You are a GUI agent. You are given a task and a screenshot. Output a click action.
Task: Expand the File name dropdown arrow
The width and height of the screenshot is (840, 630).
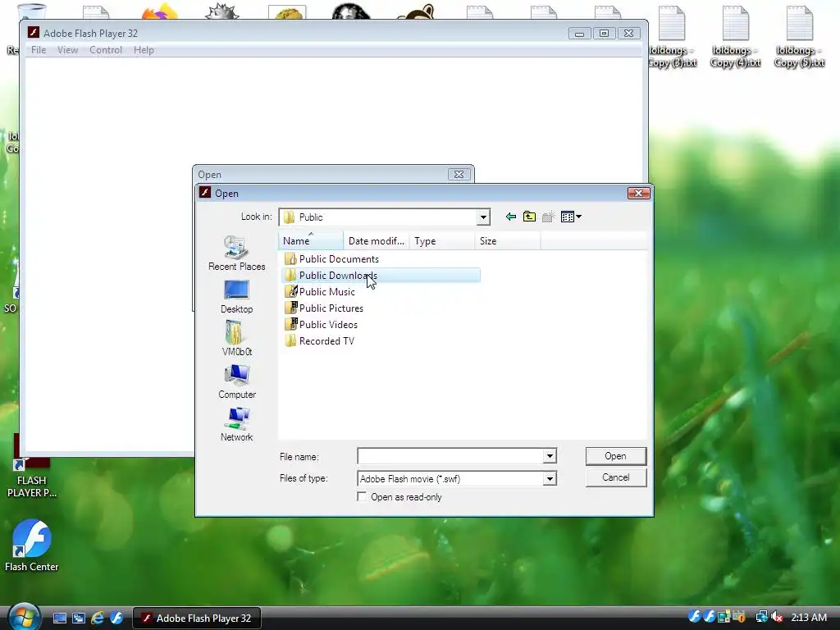point(550,456)
